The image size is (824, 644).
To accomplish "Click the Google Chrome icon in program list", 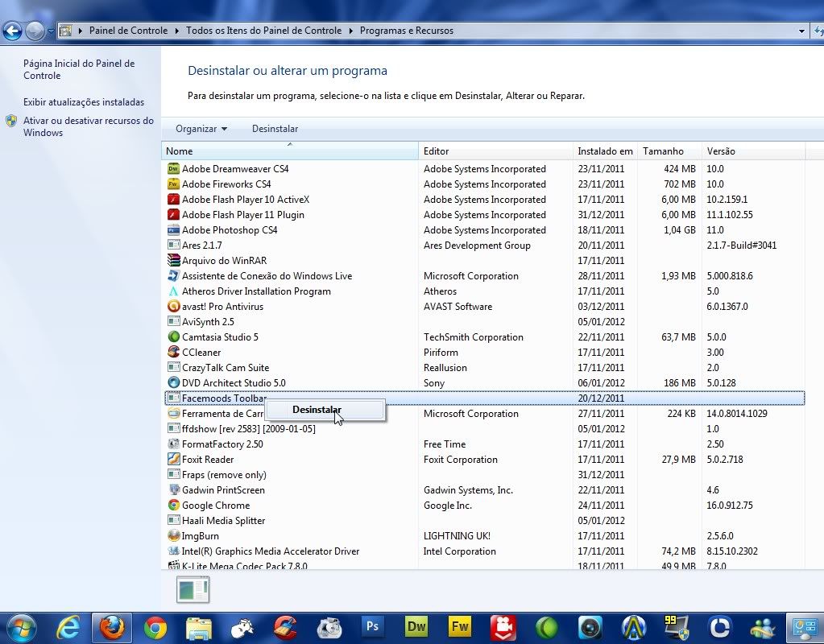I will tap(173, 506).
